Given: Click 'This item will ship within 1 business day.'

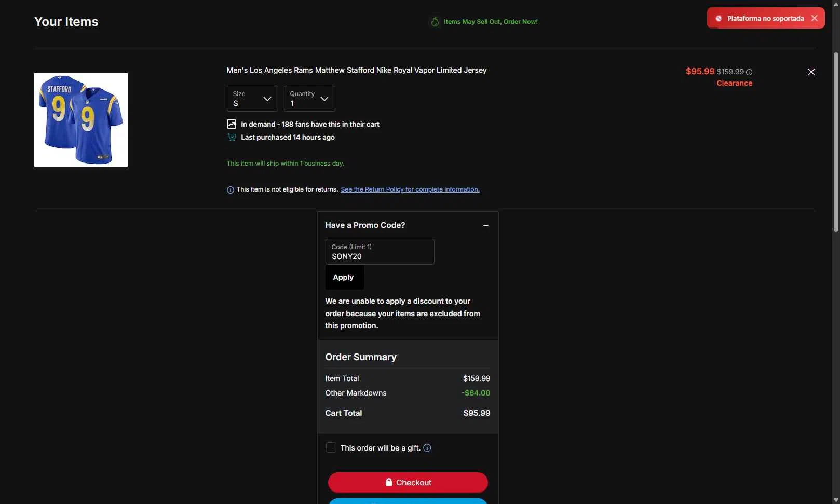Looking at the screenshot, I should pyautogui.click(x=285, y=164).
